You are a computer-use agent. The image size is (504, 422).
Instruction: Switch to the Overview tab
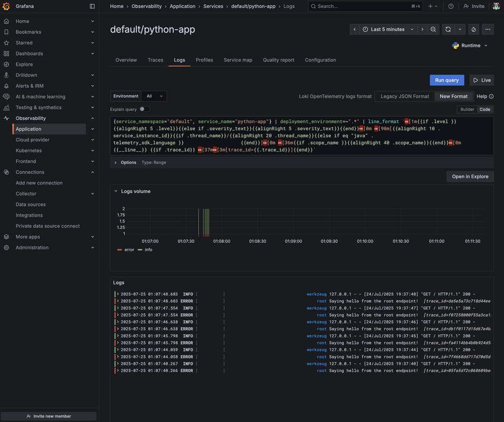click(126, 60)
